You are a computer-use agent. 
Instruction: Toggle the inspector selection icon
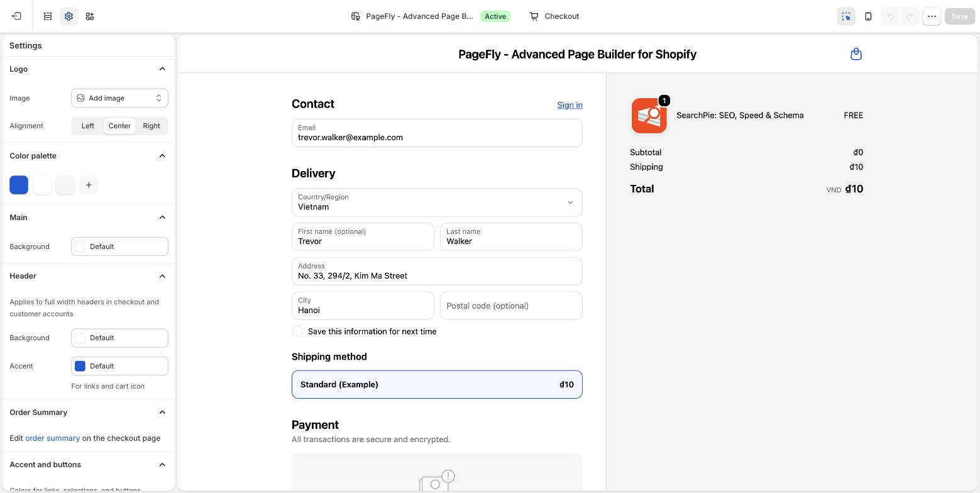[846, 16]
